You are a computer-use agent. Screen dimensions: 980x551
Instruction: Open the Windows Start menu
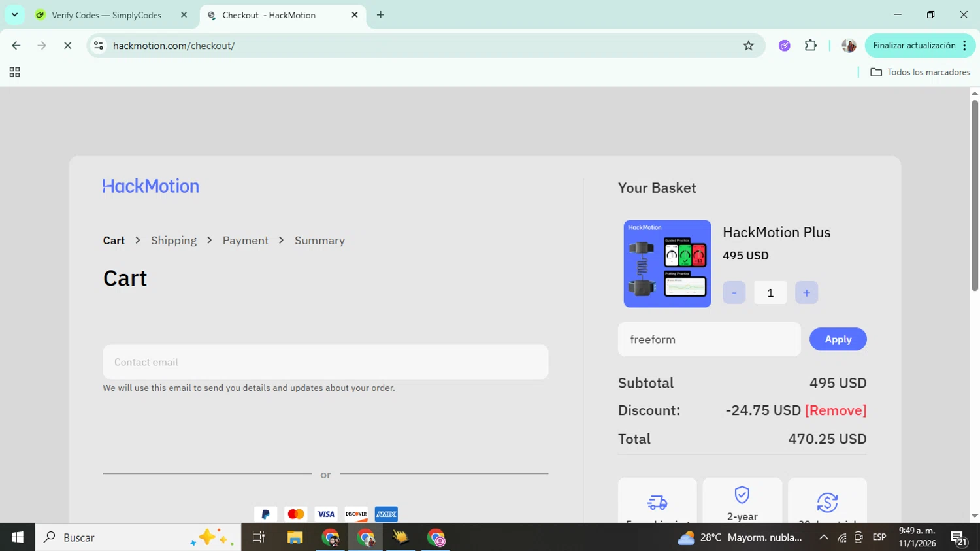click(x=17, y=537)
